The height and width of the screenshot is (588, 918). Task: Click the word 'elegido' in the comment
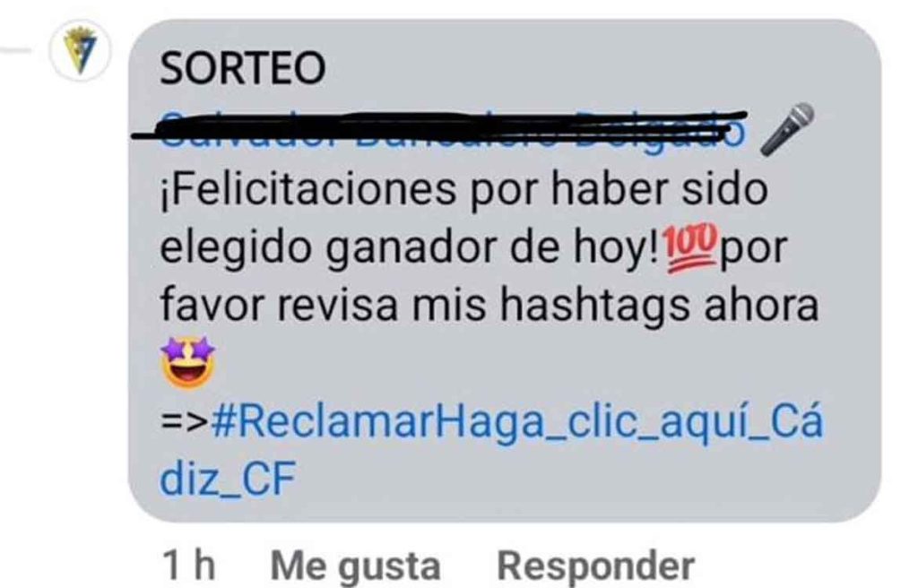[x=237, y=249]
